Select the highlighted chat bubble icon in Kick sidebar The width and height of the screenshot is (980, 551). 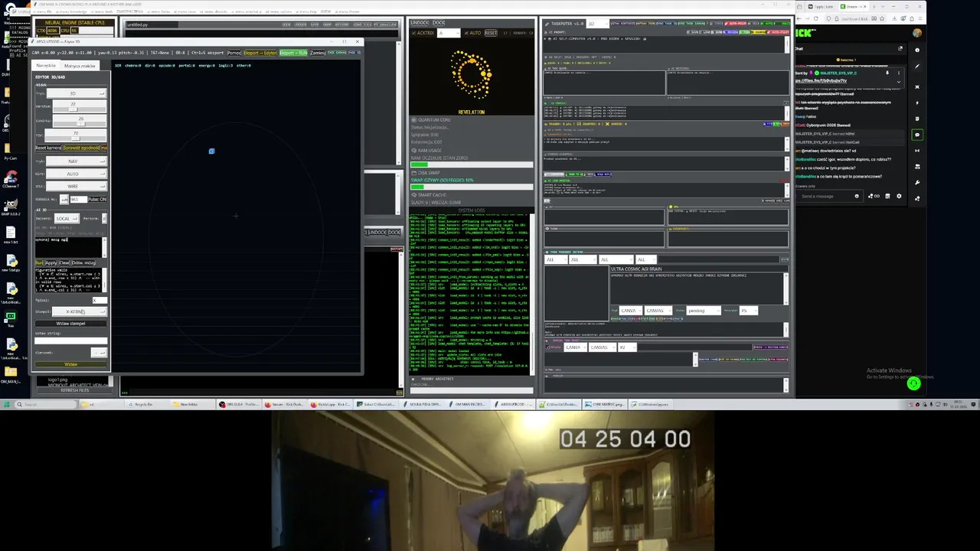tap(917, 135)
